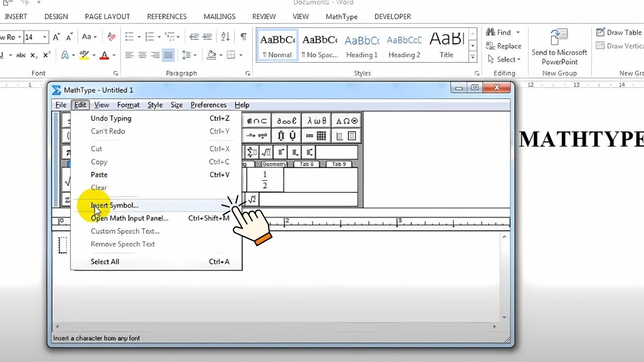The width and height of the screenshot is (644, 362).
Task: Open MathType Preferences menu
Action: pyautogui.click(x=208, y=105)
